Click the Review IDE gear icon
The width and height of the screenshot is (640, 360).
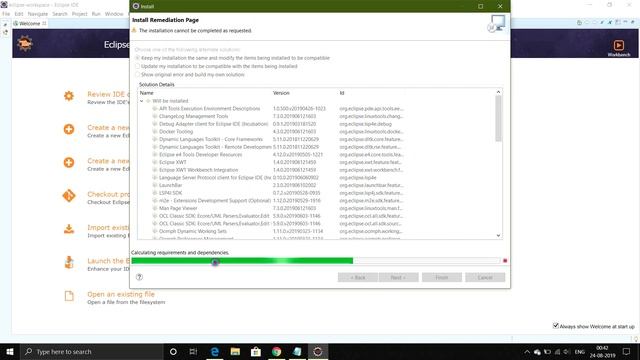point(69,96)
